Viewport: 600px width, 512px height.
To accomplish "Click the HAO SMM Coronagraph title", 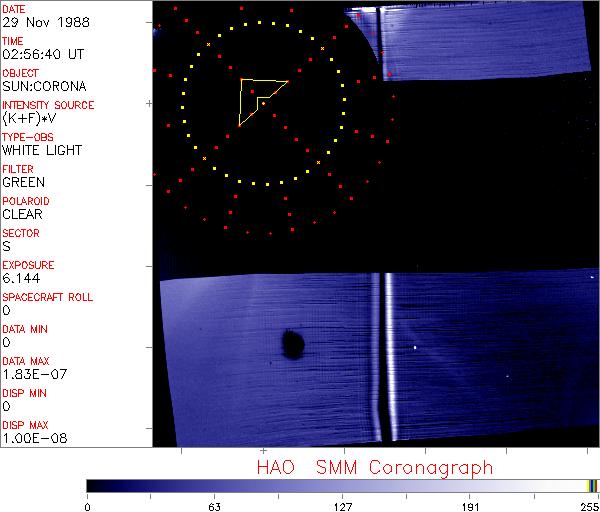I will pyautogui.click(x=374, y=466).
